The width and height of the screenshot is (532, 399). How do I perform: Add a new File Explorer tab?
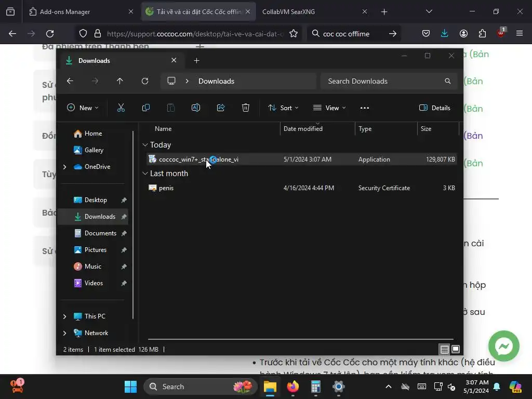point(196,60)
